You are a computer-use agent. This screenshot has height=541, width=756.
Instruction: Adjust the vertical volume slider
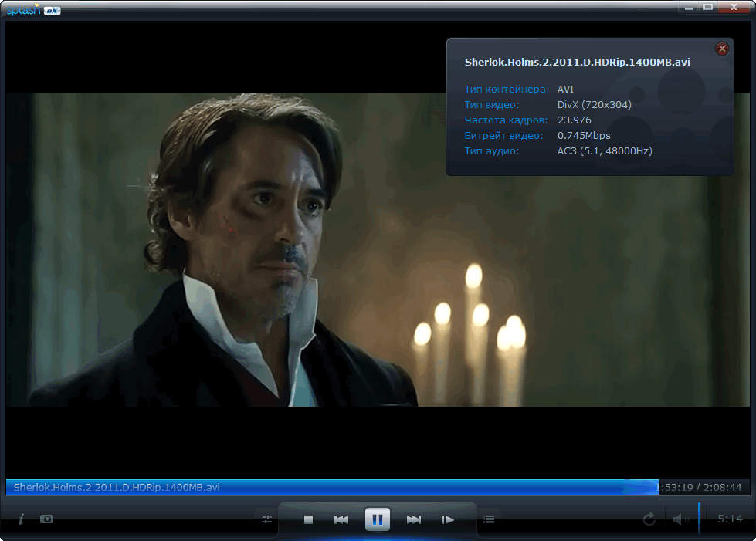700,518
